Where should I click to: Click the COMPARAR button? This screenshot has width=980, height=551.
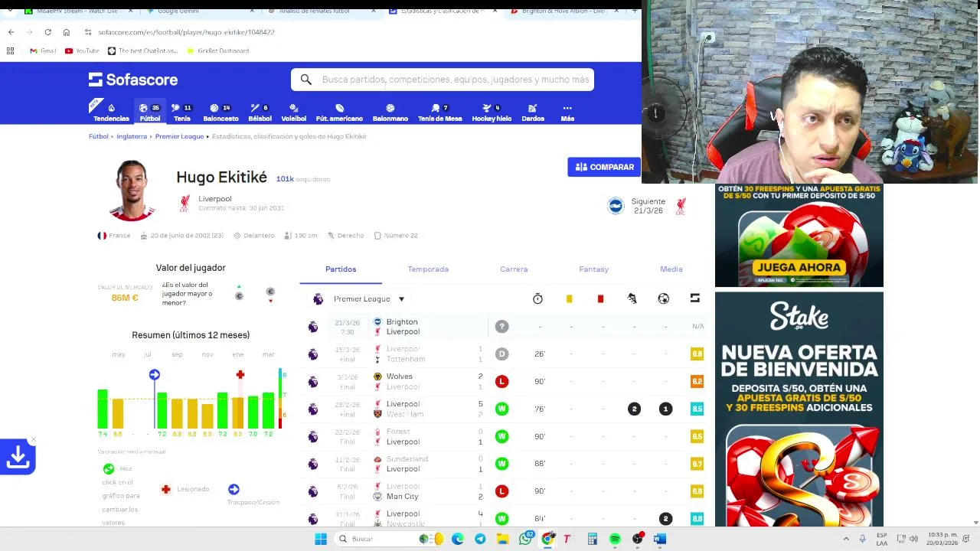[x=604, y=167]
